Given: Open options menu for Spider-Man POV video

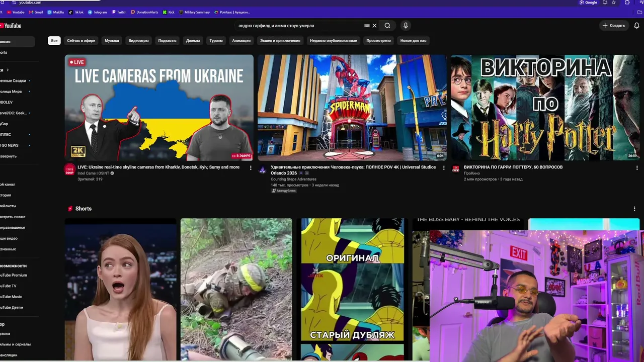Looking at the screenshot, I should coord(444,168).
